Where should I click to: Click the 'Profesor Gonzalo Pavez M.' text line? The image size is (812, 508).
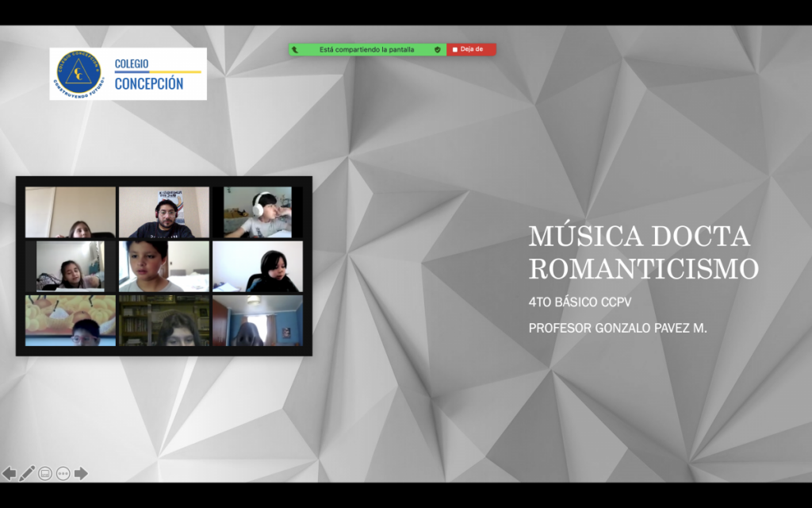pos(618,328)
